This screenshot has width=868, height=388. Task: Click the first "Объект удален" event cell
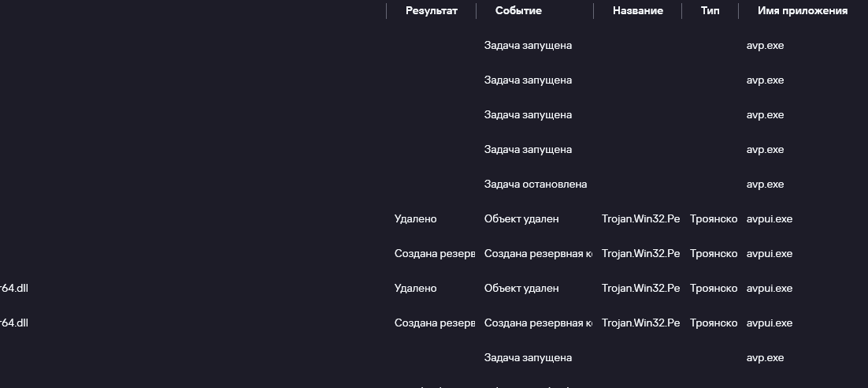click(x=521, y=219)
